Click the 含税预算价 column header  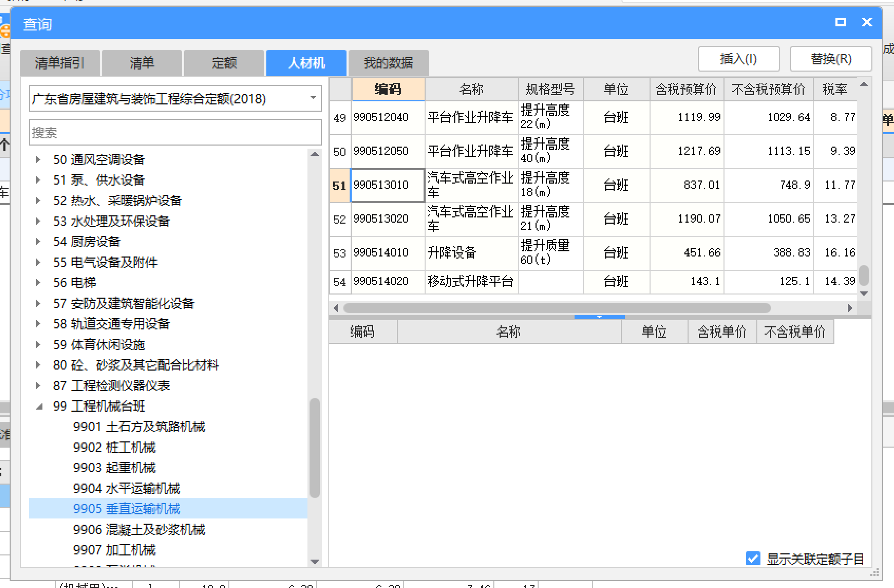687,89
